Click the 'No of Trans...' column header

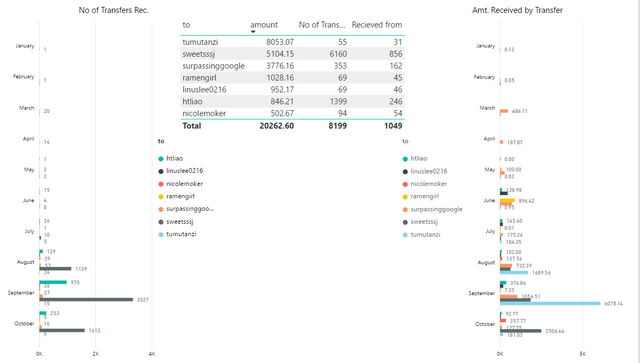tap(322, 25)
